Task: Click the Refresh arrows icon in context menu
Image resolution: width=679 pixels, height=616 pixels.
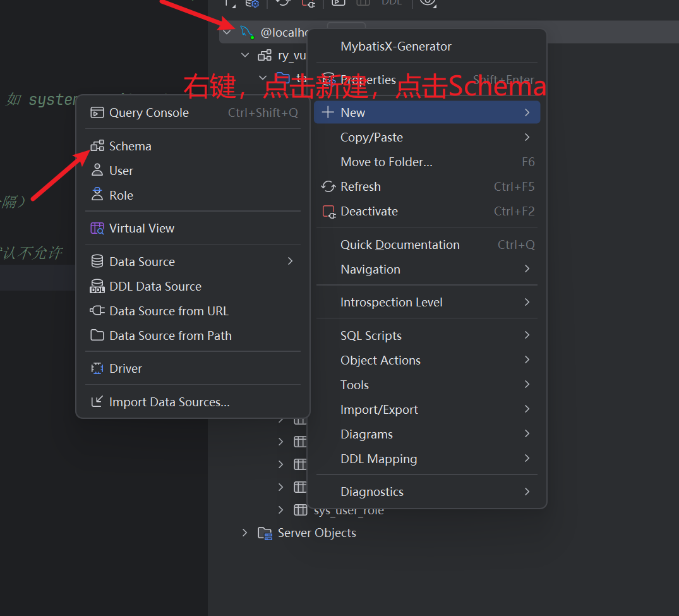Action: click(x=328, y=186)
